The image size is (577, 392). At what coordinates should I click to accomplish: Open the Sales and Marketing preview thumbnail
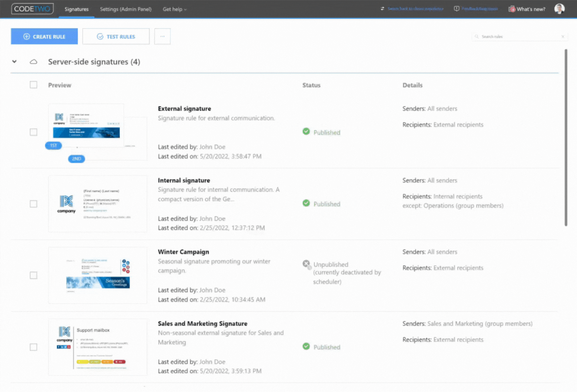[x=98, y=347]
